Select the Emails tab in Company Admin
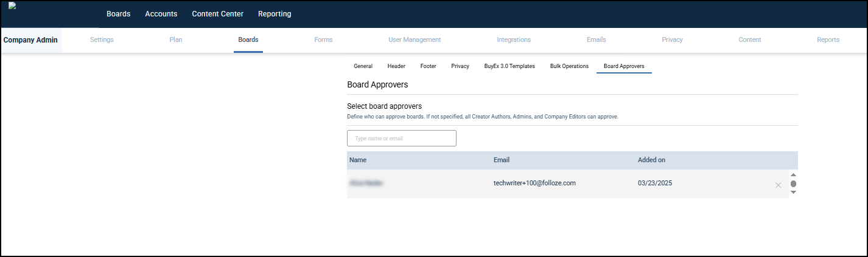The width and height of the screenshot is (868, 257). [x=596, y=40]
